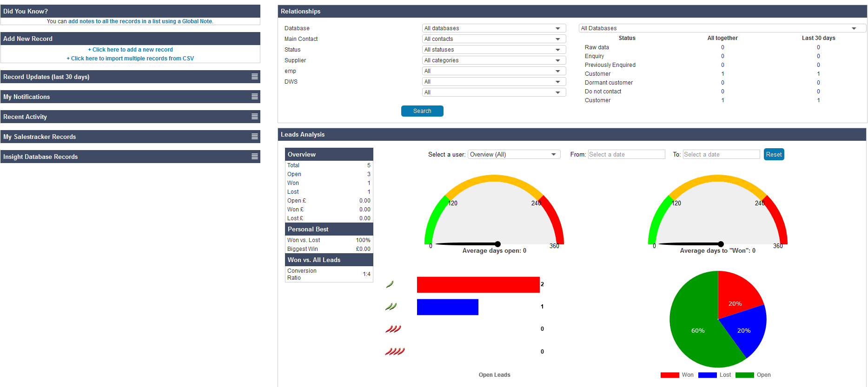The height and width of the screenshot is (387, 868).
Task: Expand My Salestracker Records menu icon
Action: 254,137
